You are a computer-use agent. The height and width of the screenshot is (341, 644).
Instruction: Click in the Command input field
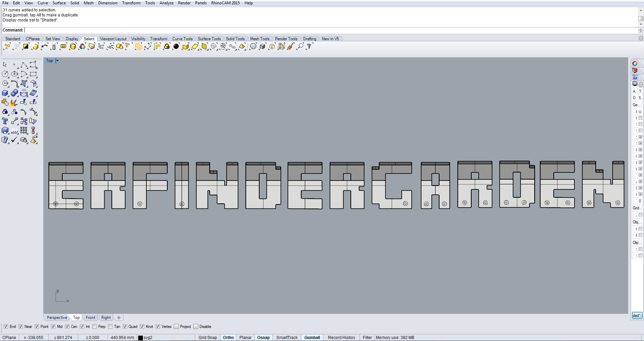tap(330, 30)
